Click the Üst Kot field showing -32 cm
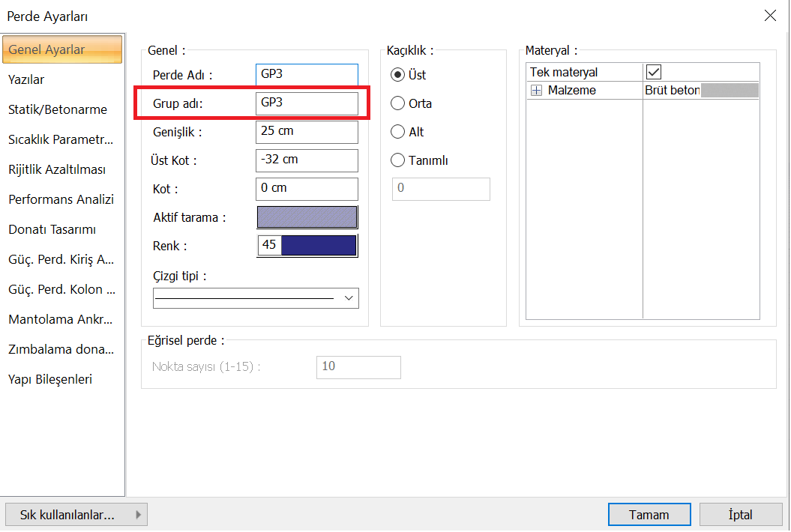Viewport: 791px width, 532px height. [307, 160]
